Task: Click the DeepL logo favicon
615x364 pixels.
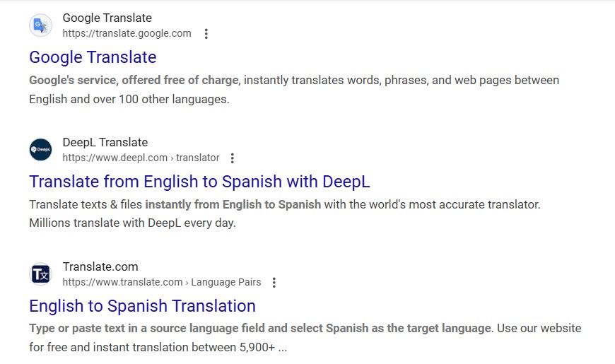Action: [40, 150]
